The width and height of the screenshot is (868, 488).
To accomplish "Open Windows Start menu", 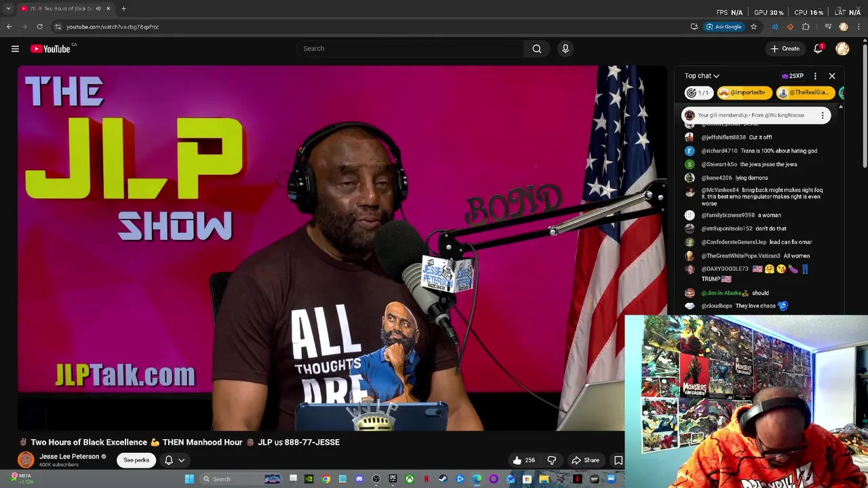I will (190, 479).
